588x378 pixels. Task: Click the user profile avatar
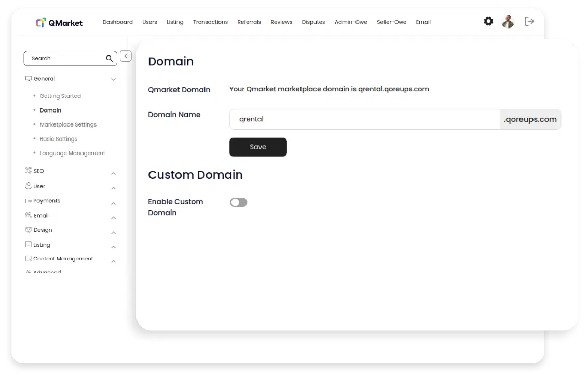pos(508,22)
